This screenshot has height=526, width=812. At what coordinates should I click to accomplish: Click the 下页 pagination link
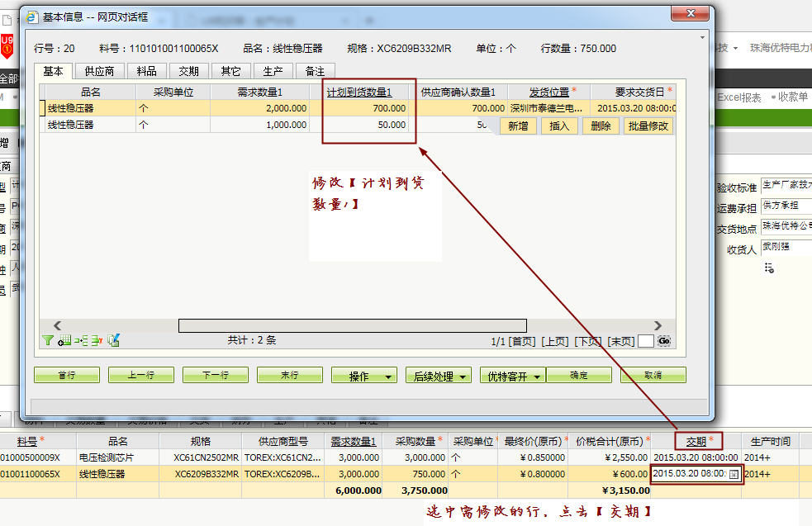coord(588,341)
